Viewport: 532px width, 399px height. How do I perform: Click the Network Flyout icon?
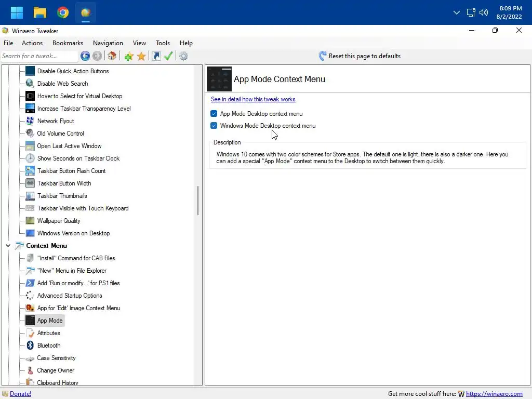30,121
